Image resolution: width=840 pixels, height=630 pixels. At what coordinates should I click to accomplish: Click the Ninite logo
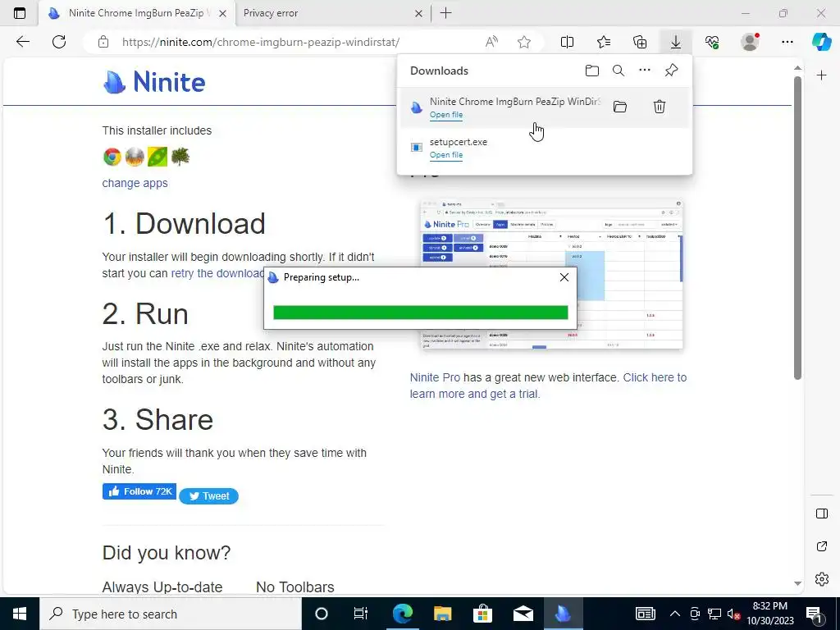154,82
